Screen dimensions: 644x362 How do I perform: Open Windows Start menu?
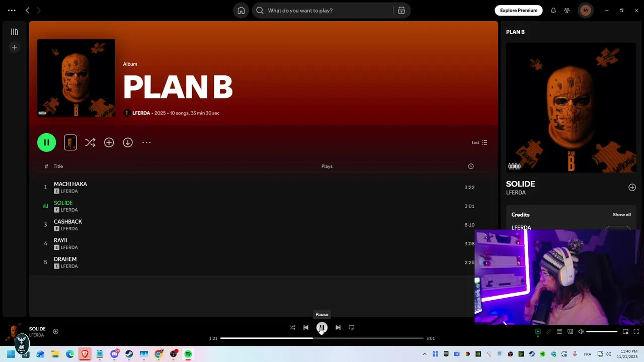coord(11,354)
